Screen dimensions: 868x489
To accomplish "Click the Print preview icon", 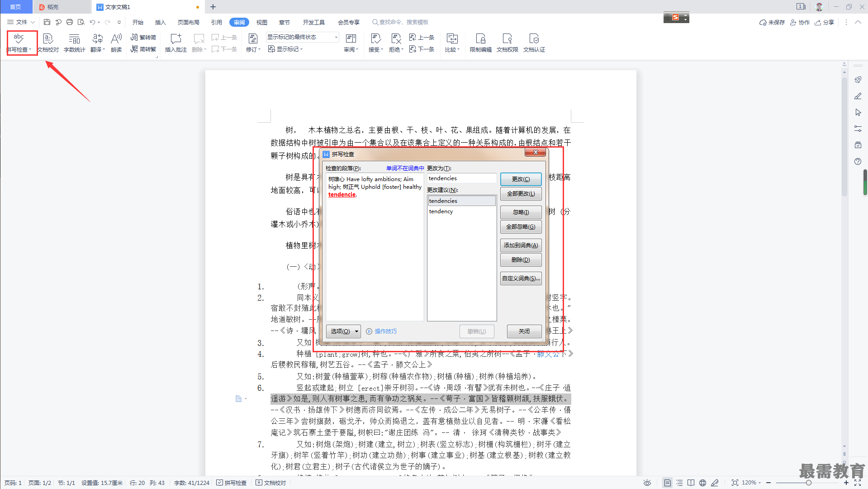I will (81, 22).
